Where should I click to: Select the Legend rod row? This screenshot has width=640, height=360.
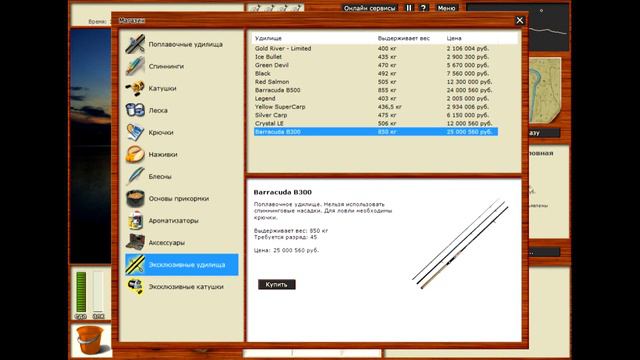(x=376, y=98)
